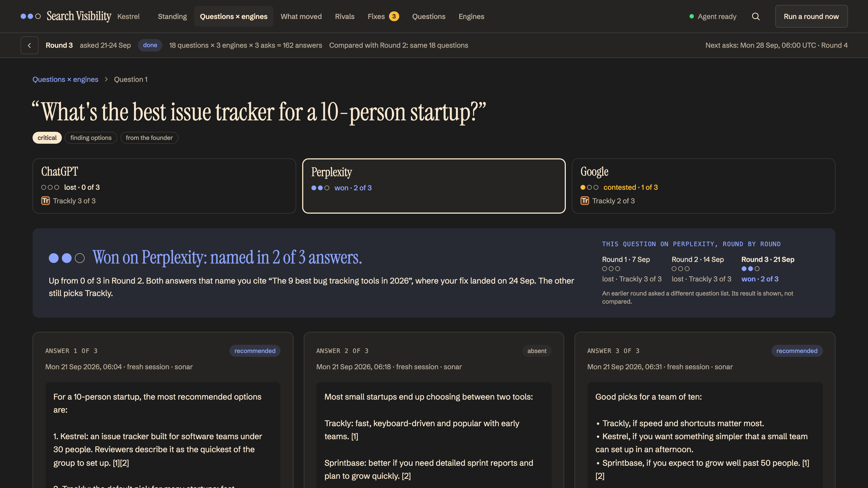Click the Perplexity card score dots
This screenshot has height=488, width=868.
[320, 188]
